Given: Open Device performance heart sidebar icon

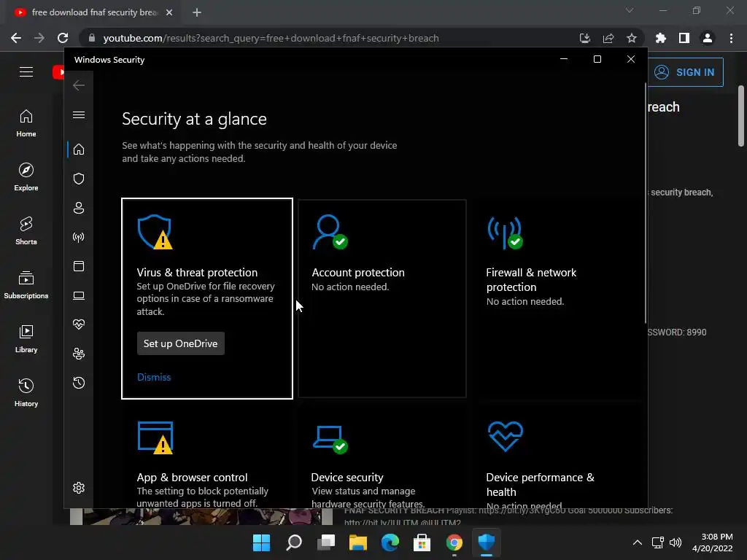Looking at the screenshot, I should 79,324.
